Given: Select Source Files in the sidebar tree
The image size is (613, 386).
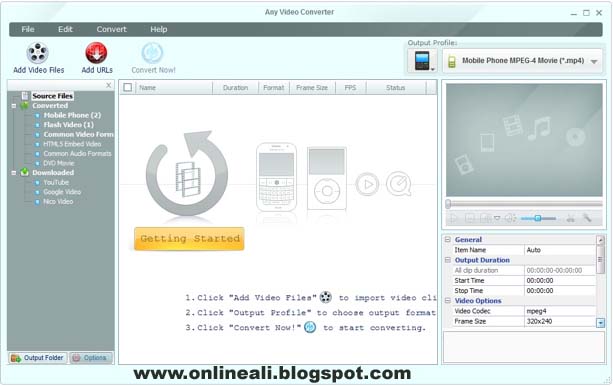Looking at the screenshot, I should pos(52,96).
